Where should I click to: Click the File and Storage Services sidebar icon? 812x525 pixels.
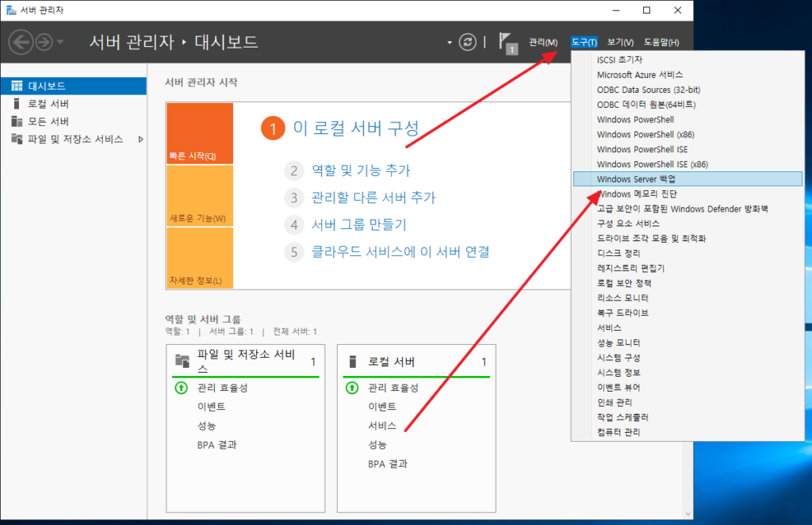click(x=17, y=139)
